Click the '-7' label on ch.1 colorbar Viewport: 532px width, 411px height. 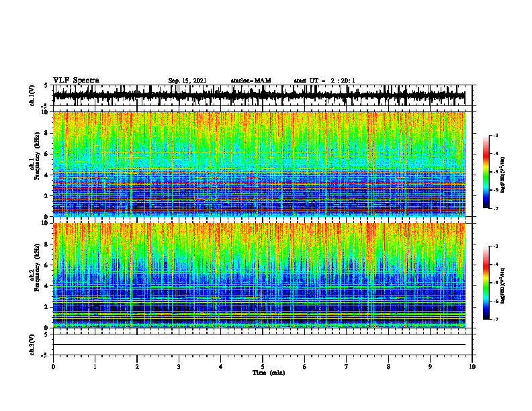(495, 208)
